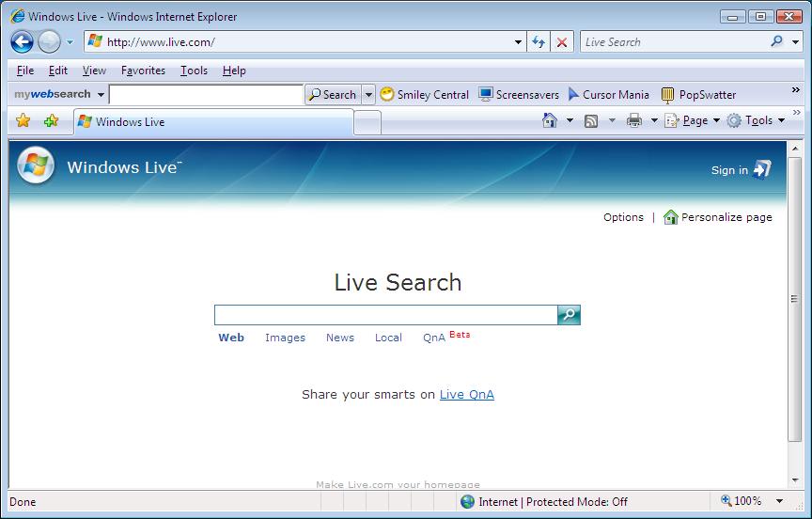Click the main Live Search input box
The image size is (812, 519).
click(x=386, y=315)
